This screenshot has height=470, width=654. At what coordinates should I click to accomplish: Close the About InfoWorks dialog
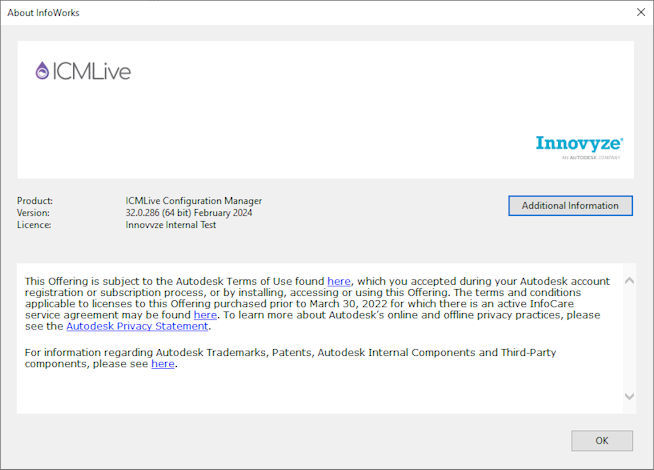pos(641,13)
